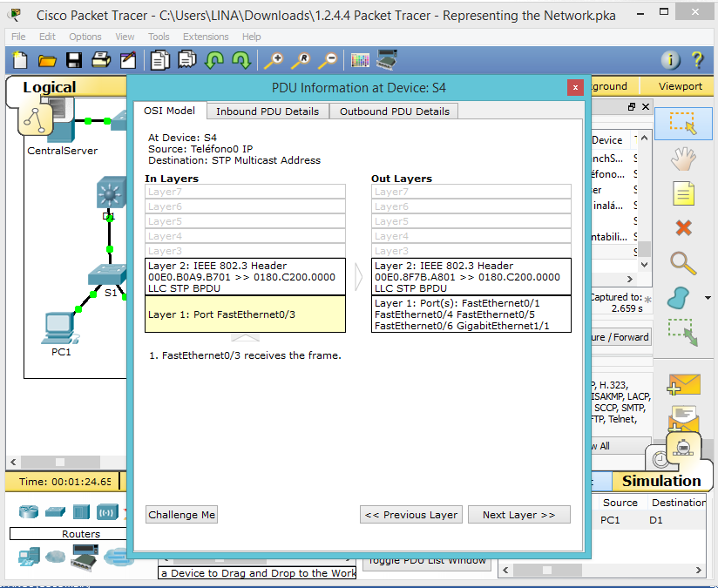Open the Tools menu
This screenshot has height=588, width=718.
(x=159, y=37)
